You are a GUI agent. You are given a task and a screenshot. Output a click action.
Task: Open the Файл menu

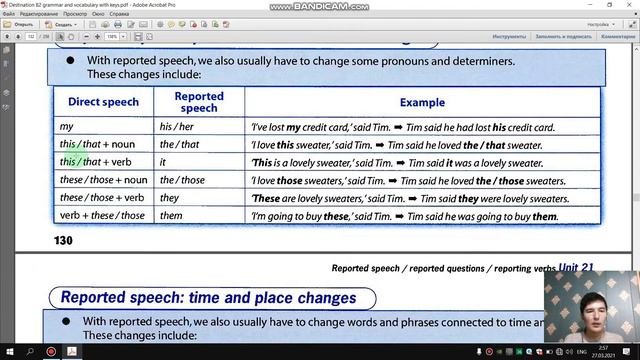click(x=9, y=14)
